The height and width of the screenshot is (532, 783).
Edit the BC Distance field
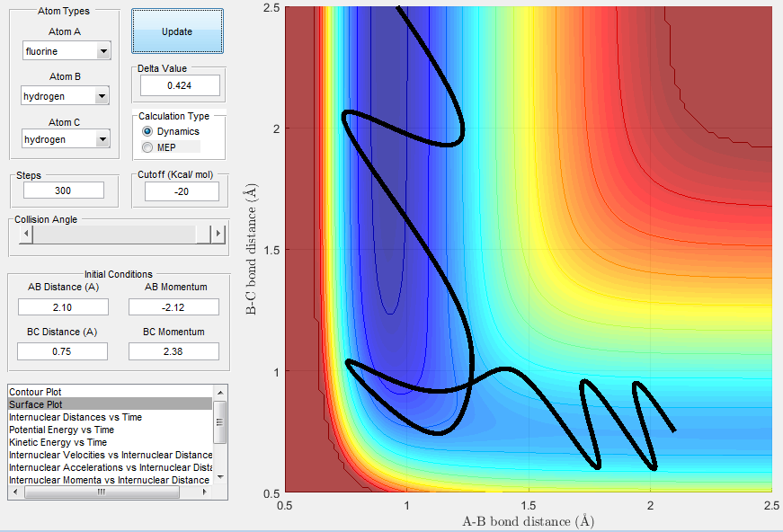click(x=62, y=351)
